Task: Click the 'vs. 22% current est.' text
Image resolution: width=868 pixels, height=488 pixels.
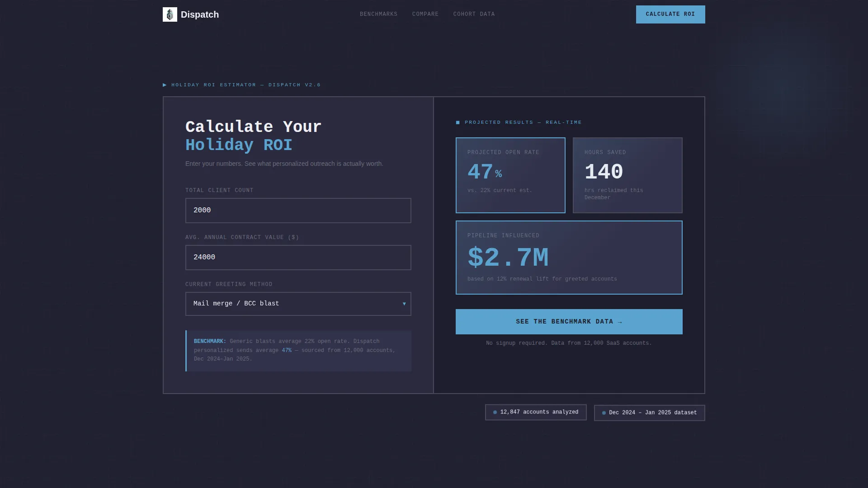Action: (x=500, y=191)
